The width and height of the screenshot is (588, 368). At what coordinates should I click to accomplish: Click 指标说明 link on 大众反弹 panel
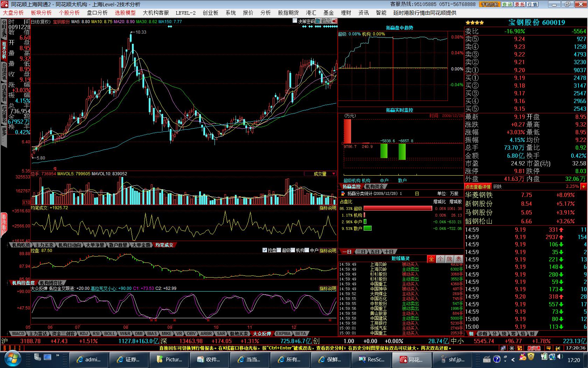click(328, 288)
